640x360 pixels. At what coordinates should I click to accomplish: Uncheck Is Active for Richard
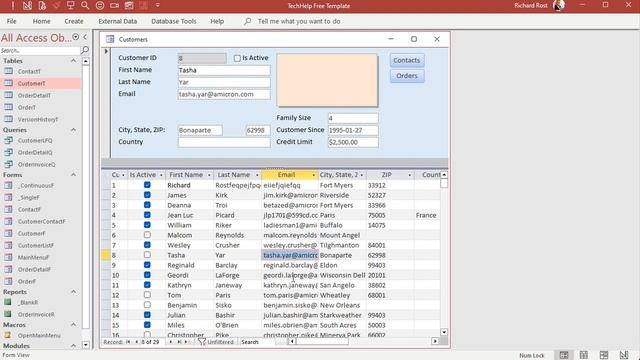tap(147, 185)
